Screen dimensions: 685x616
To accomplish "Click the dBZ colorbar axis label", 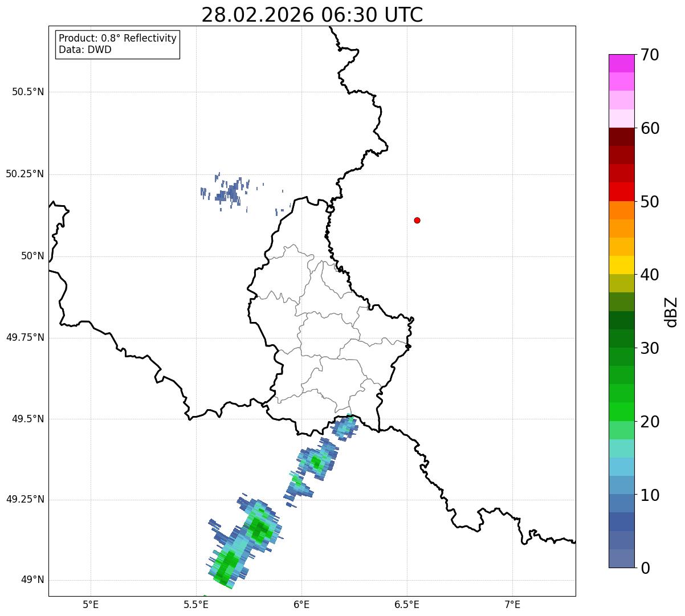I will coord(672,312).
